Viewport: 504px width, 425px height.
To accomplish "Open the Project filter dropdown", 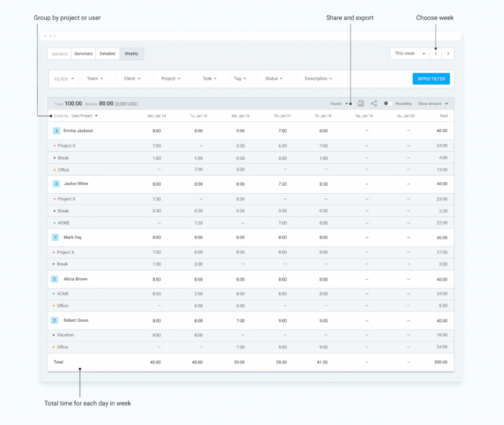I will 171,79.
